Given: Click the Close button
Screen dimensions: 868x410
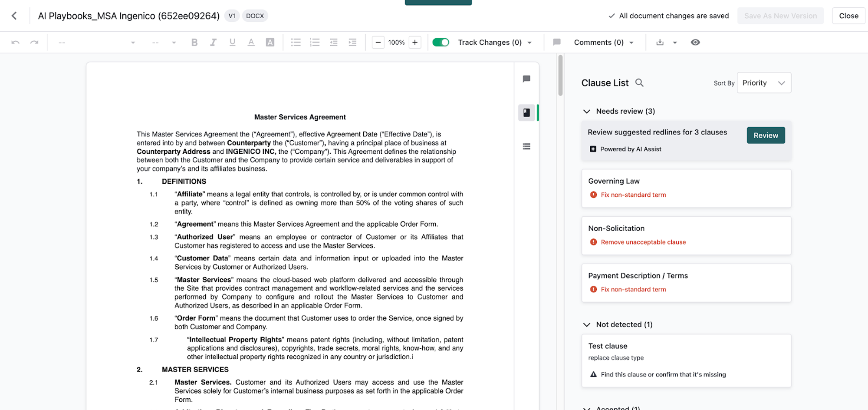Looking at the screenshot, I should 848,16.
